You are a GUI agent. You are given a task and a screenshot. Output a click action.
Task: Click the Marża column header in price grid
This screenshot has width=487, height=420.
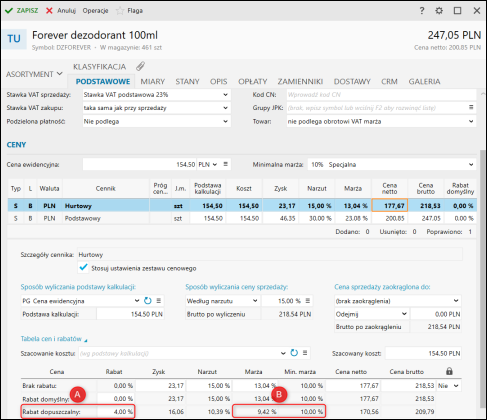[353, 189]
